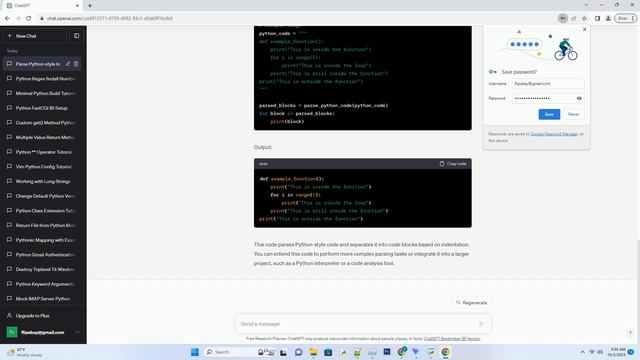Open the 'Destroy Toplevel Tk Window' chat
Viewport: 640px width, 360px height.
tap(42, 269)
